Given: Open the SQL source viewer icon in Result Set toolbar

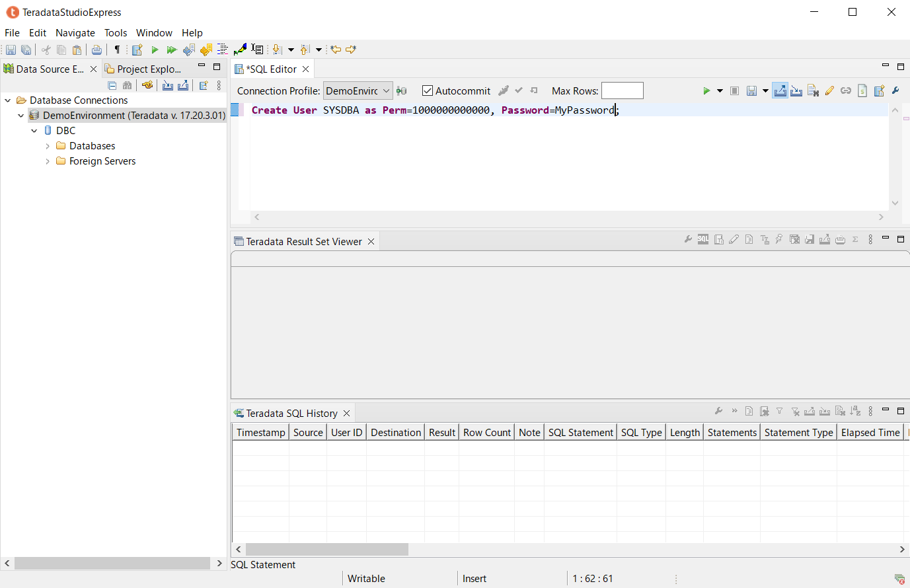Looking at the screenshot, I should click(x=702, y=239).
